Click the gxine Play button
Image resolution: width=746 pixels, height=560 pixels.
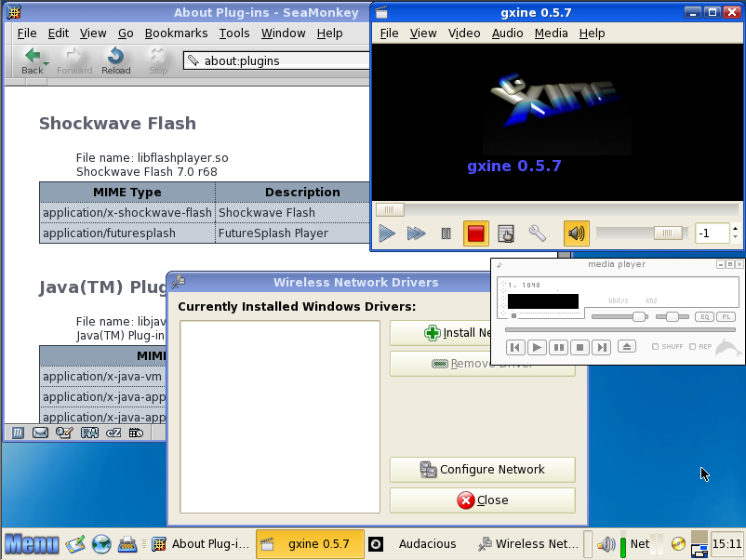(x=387, y=233)
